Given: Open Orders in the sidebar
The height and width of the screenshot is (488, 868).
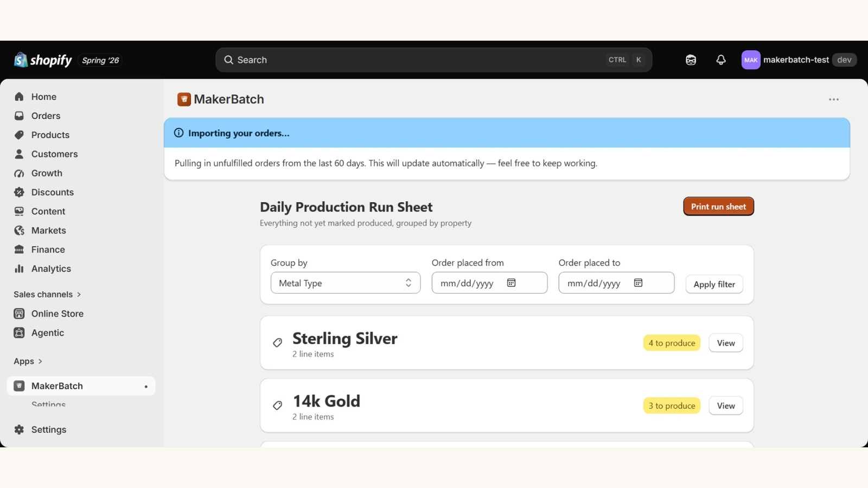Looking at the screenshot, I should pos(81,115).
